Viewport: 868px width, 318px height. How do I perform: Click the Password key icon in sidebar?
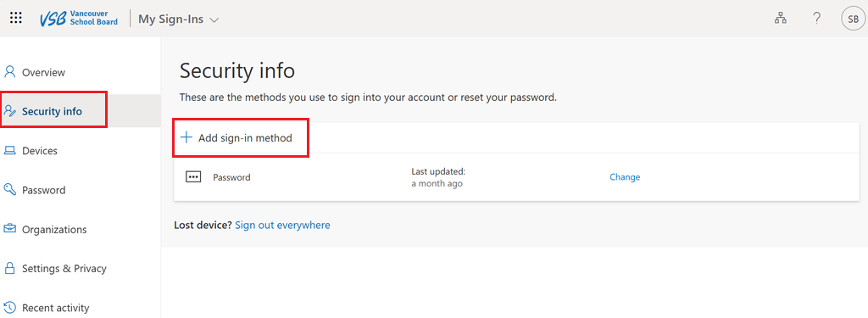click(9, 189)
